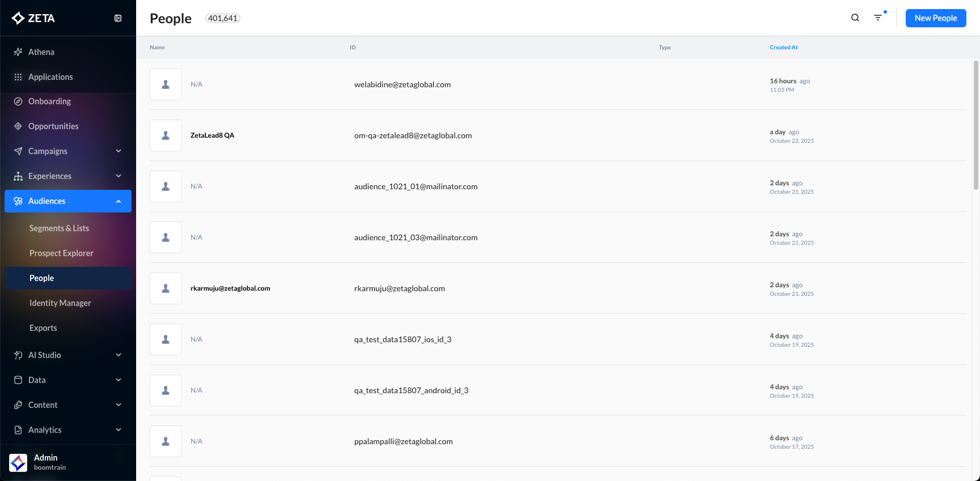Click the Applications grid icon
Viewport: 980px width, 481px height.
[18, 77]
